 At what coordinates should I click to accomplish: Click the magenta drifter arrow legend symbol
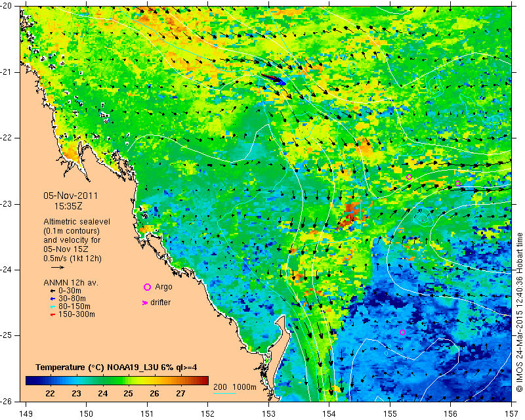click(145, 303)
